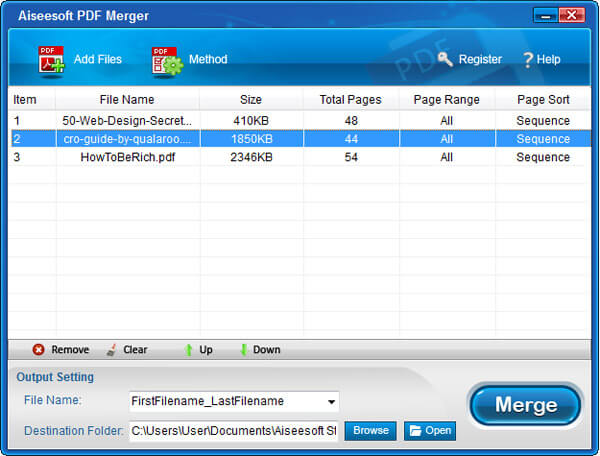Click the Add Files label
This screenshot has height=456, width=600.
click(x=98, y=59)
